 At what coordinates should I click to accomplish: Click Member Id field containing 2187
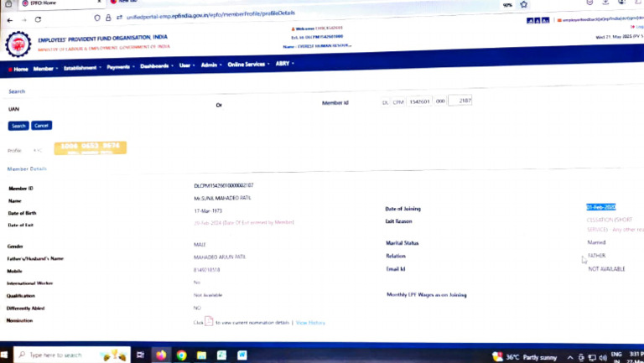[x=460, y=101]
